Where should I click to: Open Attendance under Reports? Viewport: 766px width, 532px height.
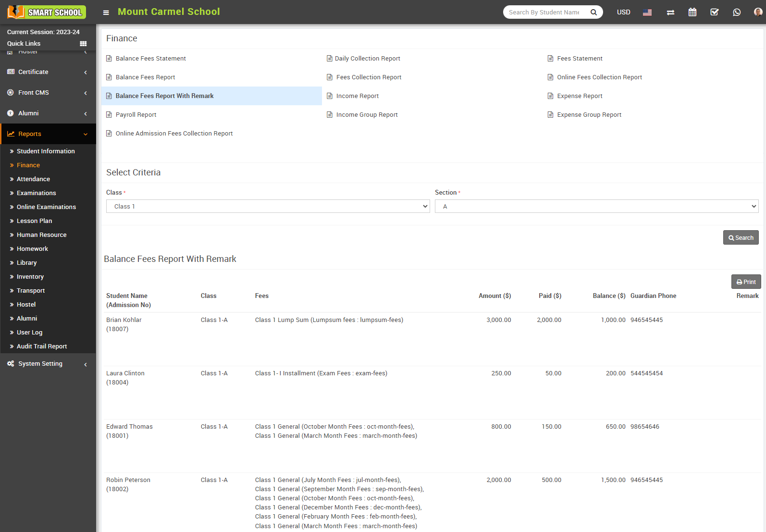click(33, 179)
